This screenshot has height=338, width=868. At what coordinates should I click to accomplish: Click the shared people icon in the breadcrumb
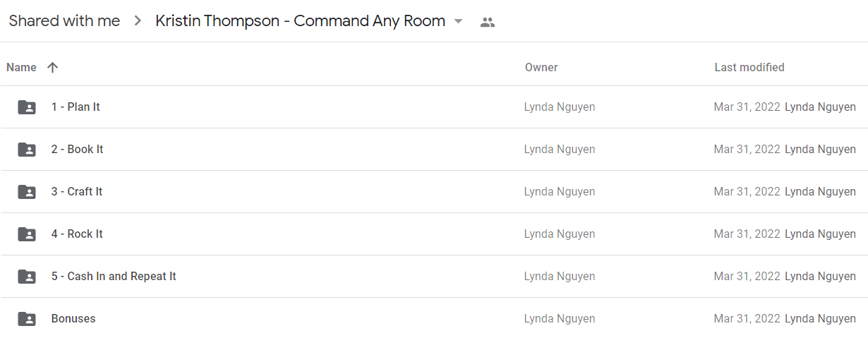coord(487,22)
